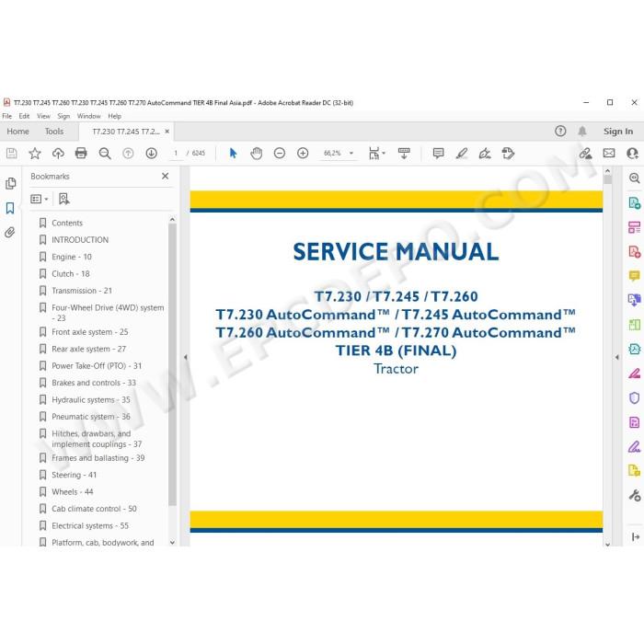Jump to Electrical systems - 55 bookmark

pyautogui.click(x=90, y=525)
